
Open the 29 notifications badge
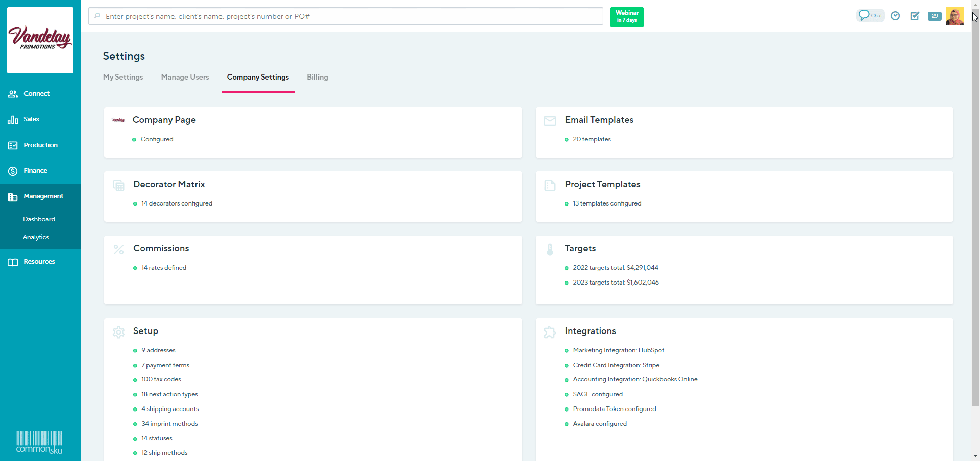pyautogui.click(x=935, y=16)
